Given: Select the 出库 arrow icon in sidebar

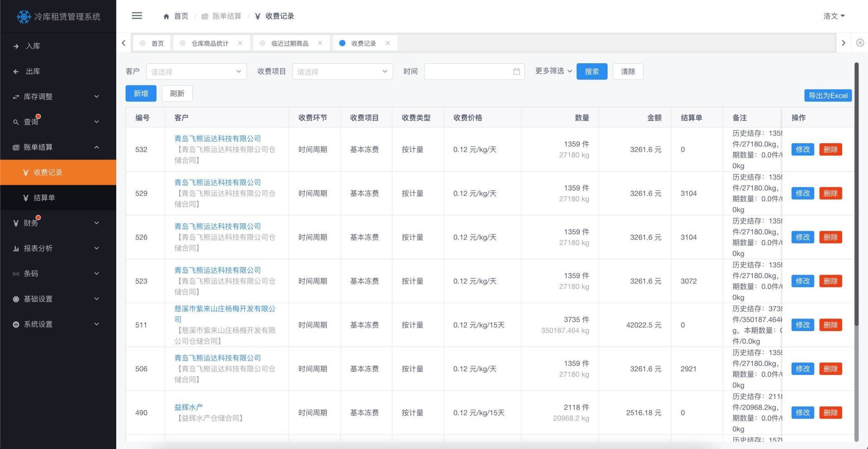Looking at the screenshot, I should (15, 71).
